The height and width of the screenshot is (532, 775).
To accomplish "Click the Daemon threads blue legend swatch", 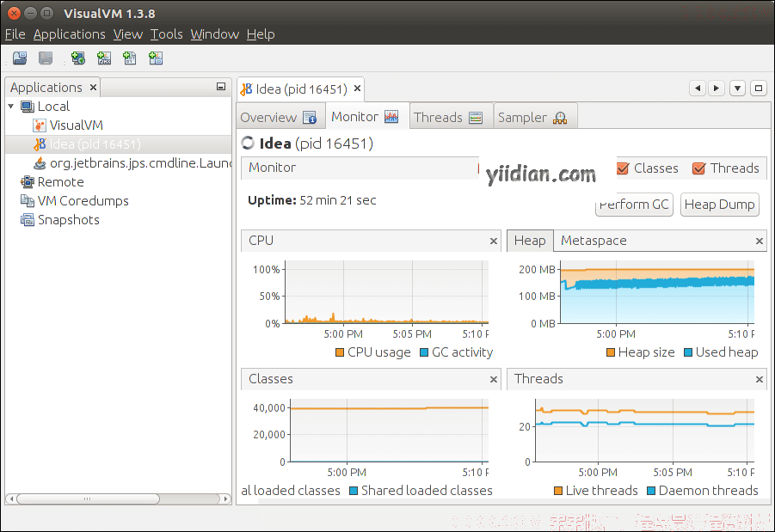I will pos(651,491).
